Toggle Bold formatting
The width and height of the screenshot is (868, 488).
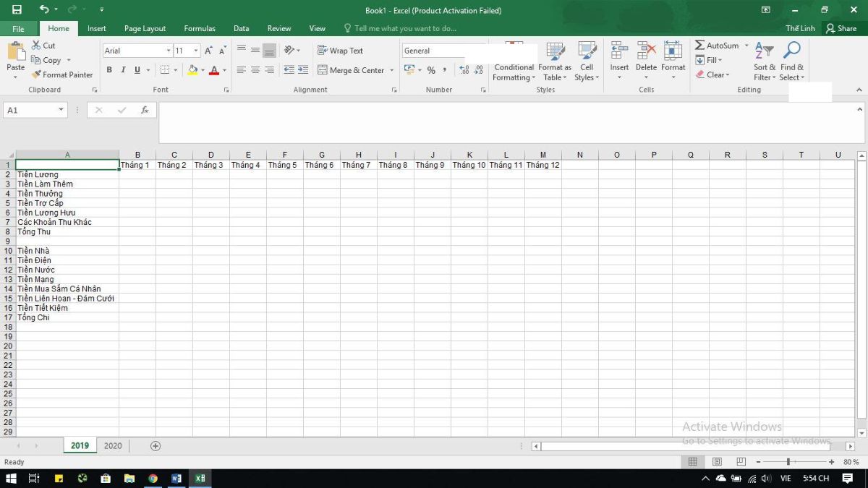tap(109, 70)
